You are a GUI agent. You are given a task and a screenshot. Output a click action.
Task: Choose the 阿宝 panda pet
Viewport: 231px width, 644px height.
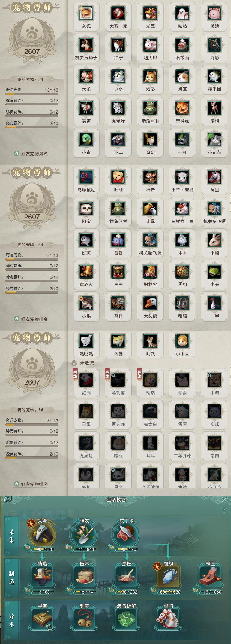(x=86, y=209)
